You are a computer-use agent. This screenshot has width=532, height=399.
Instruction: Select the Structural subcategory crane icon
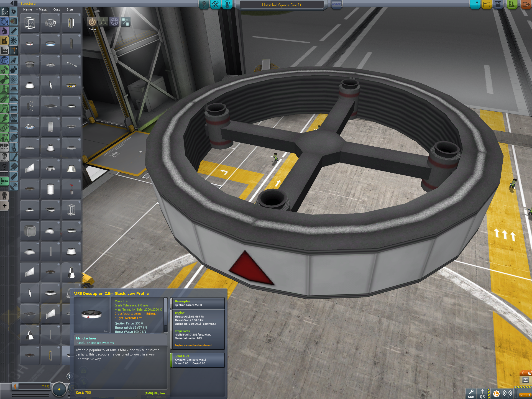click(x=14, y=50)
